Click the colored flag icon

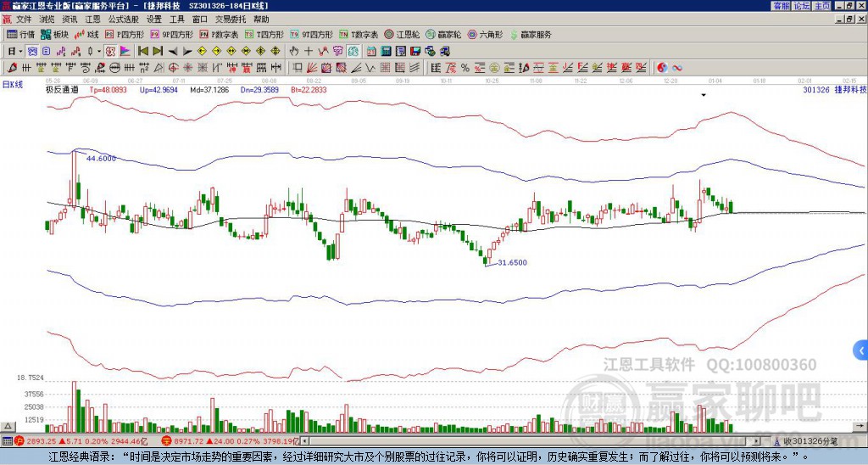click(x=125, y=52)
